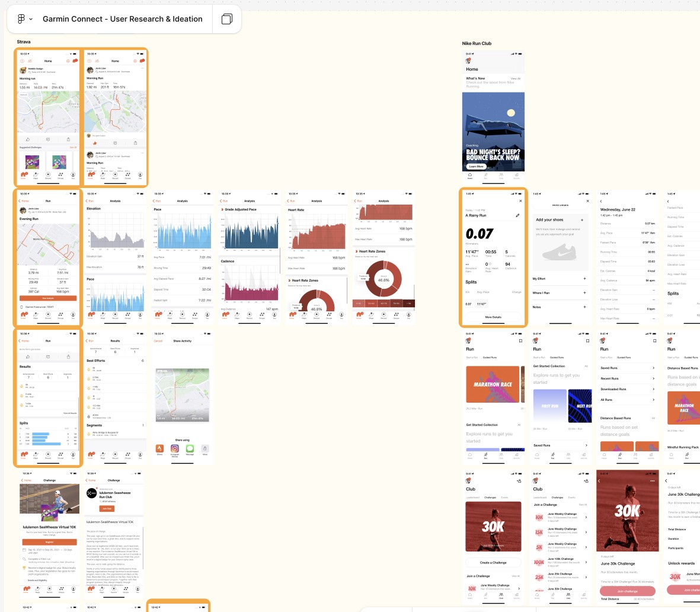
Task: Click the Marathon Race orange card in first Nike Run frame
Action: [x=493, y=384]
